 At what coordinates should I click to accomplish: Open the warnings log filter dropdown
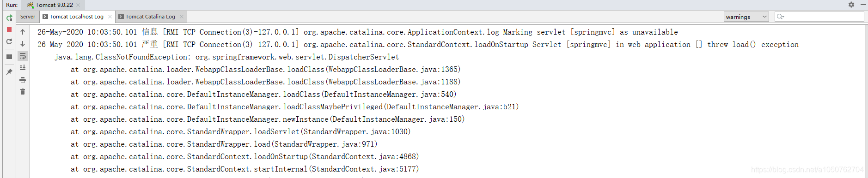coord(746,17)
